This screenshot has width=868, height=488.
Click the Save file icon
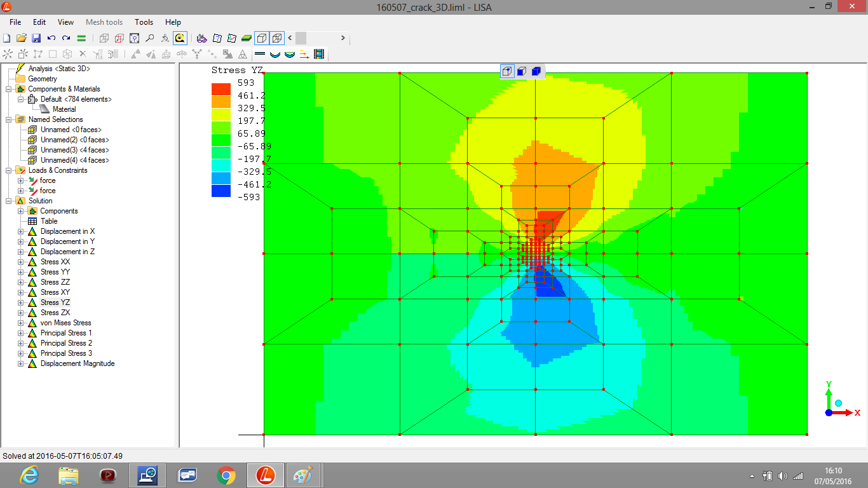(x=36, y=38)
